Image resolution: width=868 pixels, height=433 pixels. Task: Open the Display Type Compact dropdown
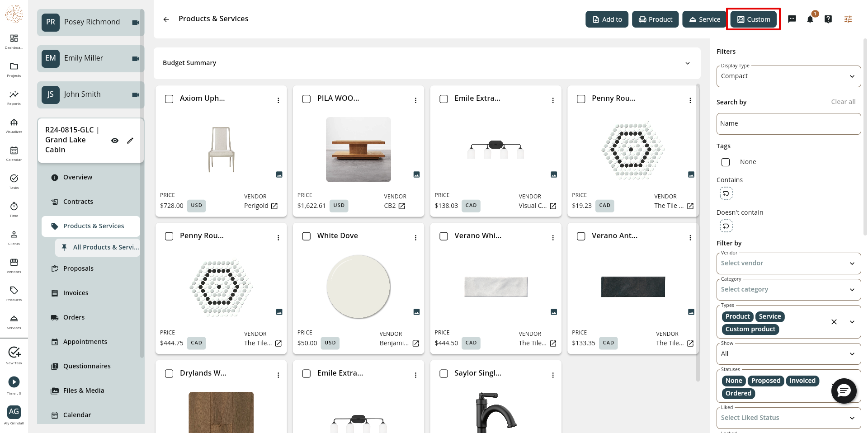pos(788,76)
